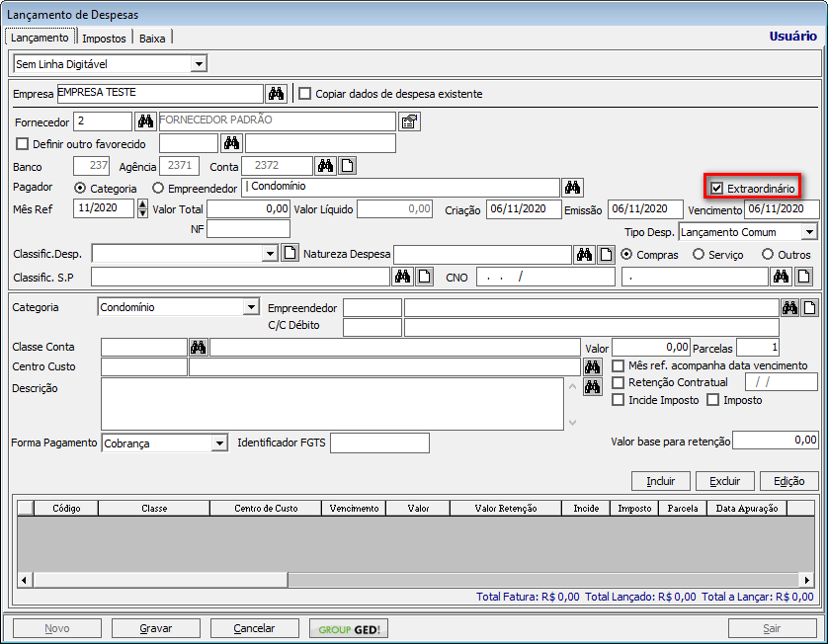Click into the NF field
This screenshot has width=828, height=644.
(x=248, y=228)
